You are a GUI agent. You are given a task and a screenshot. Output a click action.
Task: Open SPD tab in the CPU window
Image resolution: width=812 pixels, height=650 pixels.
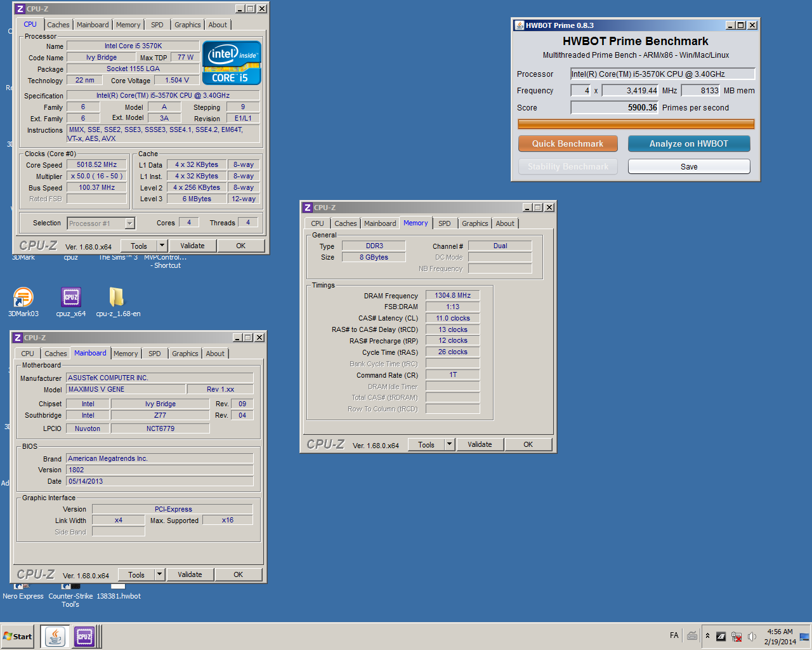[157, 25]
